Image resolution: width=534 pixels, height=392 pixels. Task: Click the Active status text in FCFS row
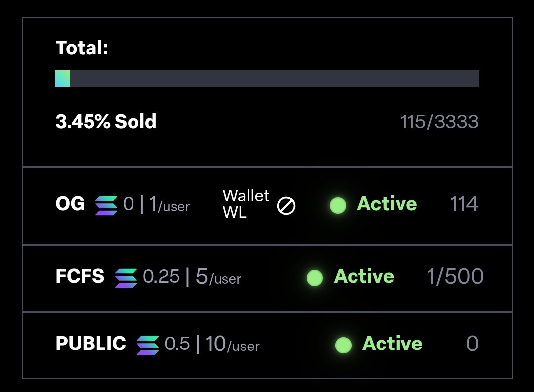[364, 276]
